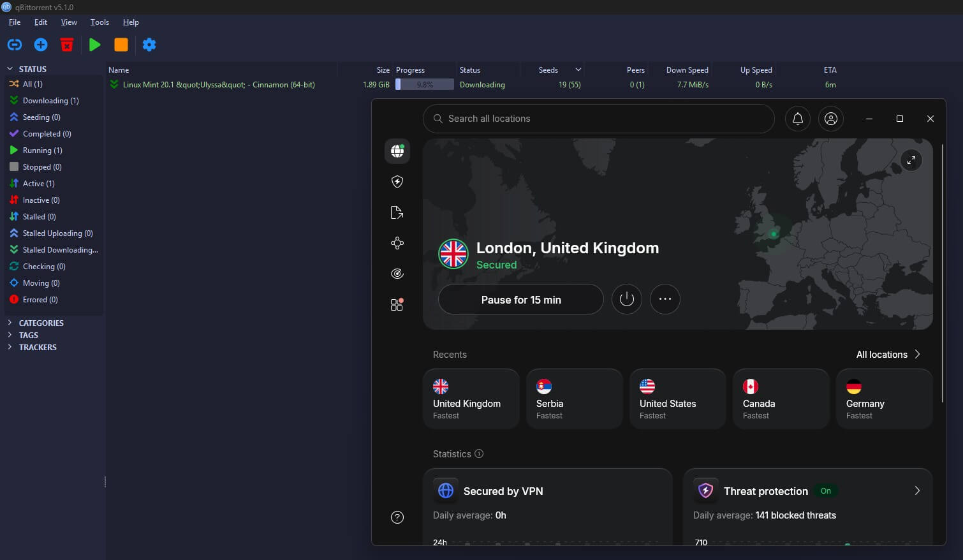The height and width of the screenshot is (560, 963).
Task: Click Pause for 15 min button
Action: click(x=521, y=299)
